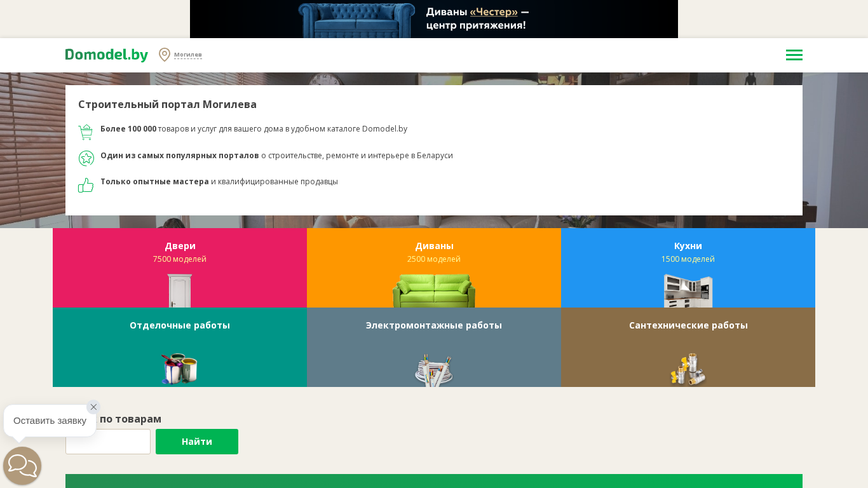Image resolution: width=868 pixels, height=488 pixels.
Task: Open the Domodel.by logo homepage
Action: click(x=107, y=55)
